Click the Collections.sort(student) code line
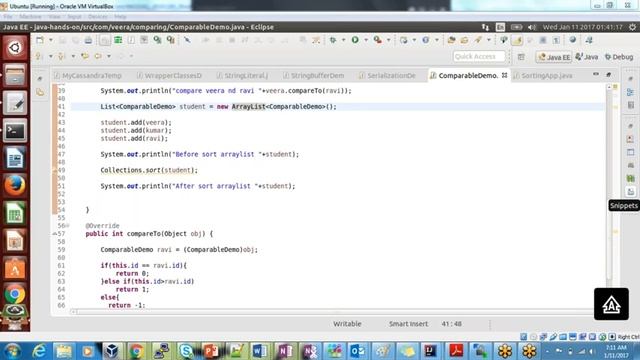This screenshot has height=360, width=640. click(149, 170)
